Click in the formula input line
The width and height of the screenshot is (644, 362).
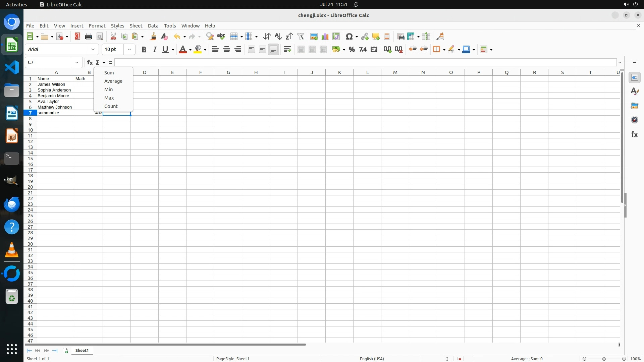click(x=366, y=62)
